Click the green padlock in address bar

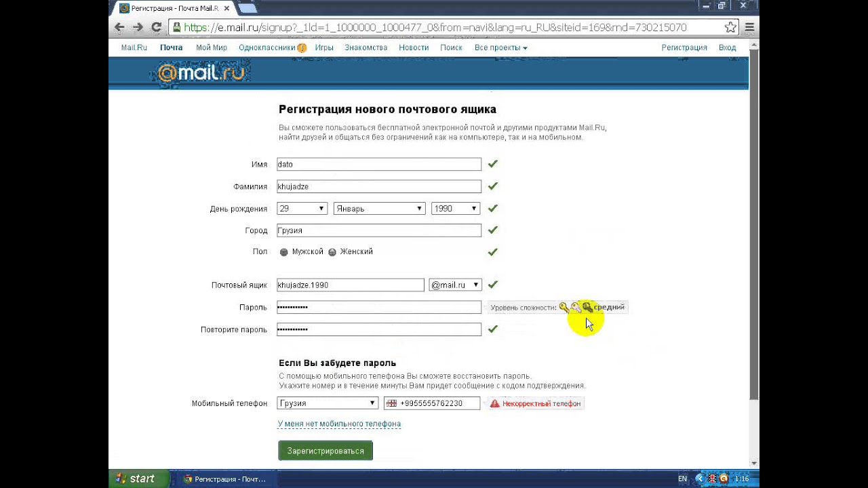coord(177,28)
